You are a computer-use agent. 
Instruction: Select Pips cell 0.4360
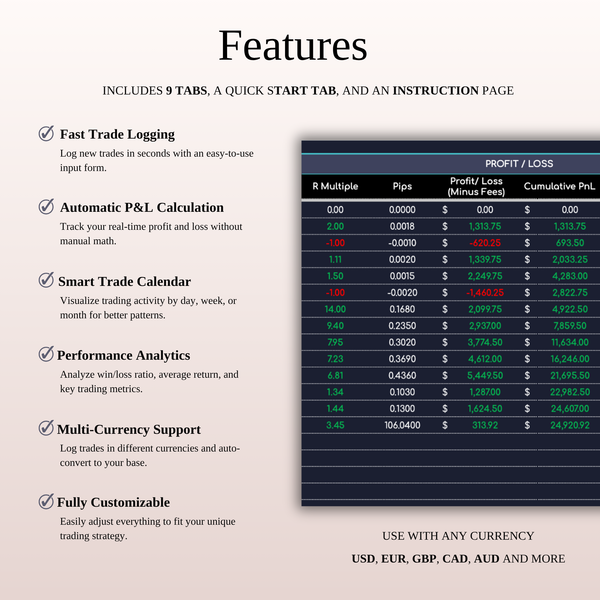point(402,375)
